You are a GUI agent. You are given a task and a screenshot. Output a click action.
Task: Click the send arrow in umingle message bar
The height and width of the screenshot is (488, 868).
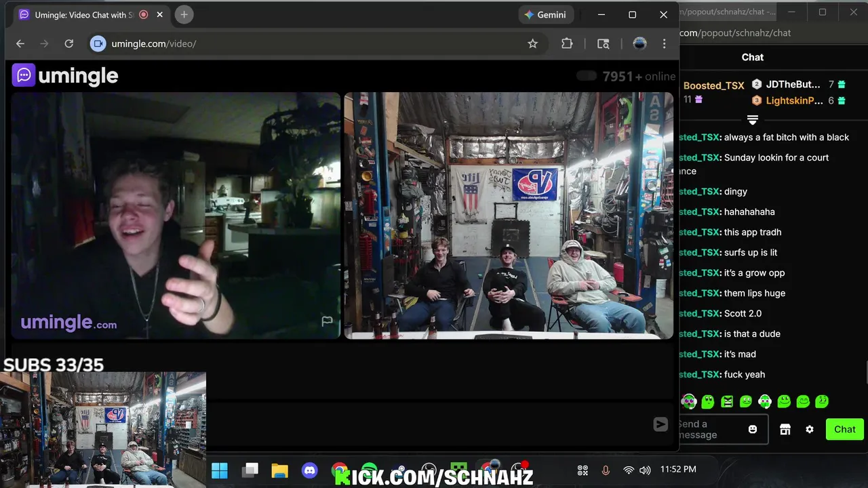click(x=660, y=424)
